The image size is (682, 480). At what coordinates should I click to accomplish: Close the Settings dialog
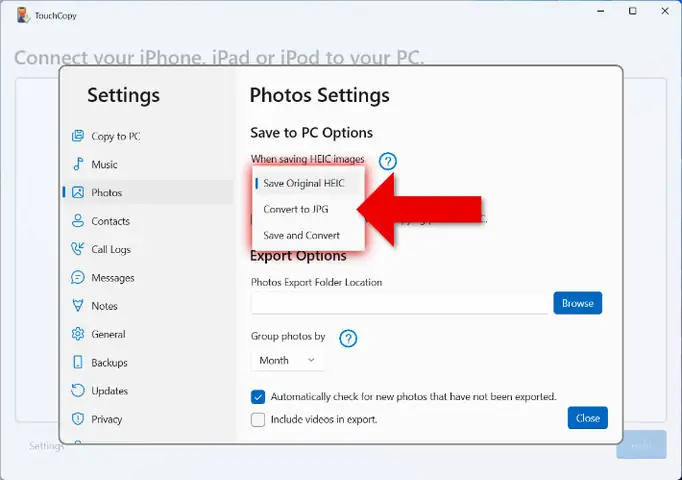tap(587, 418)
